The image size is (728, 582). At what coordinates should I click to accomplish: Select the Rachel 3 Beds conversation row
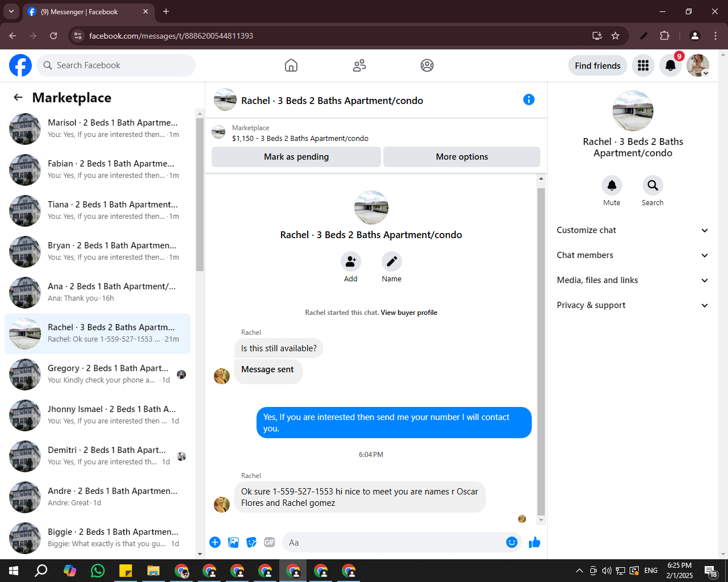coord(98,333)
